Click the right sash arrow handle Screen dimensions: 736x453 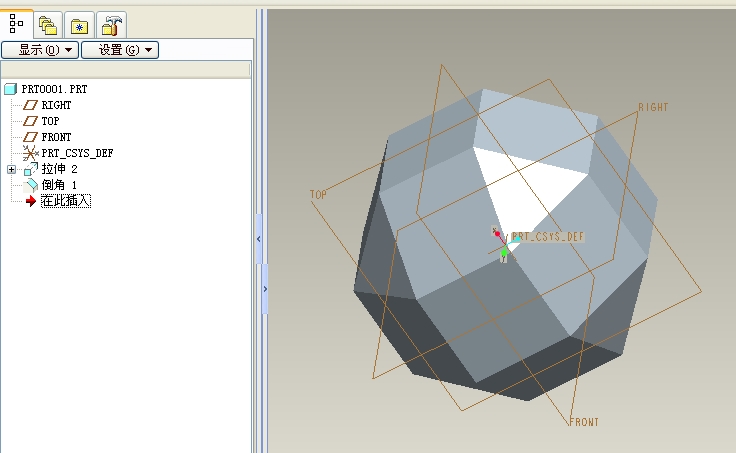tap(265, 289)
